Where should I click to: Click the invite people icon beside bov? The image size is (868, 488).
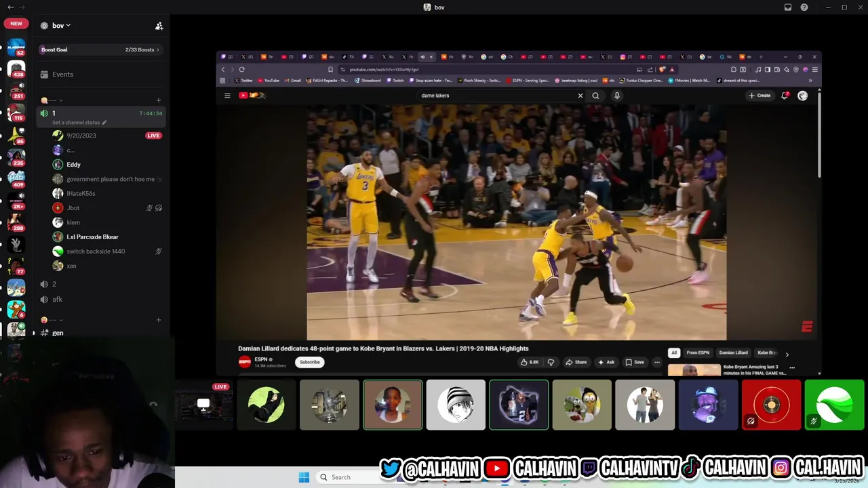[159, 26]
